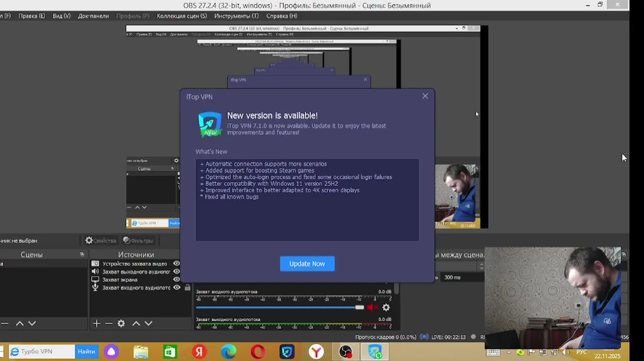Open the purple Alice assistant taskbar icon

(111, 352)
